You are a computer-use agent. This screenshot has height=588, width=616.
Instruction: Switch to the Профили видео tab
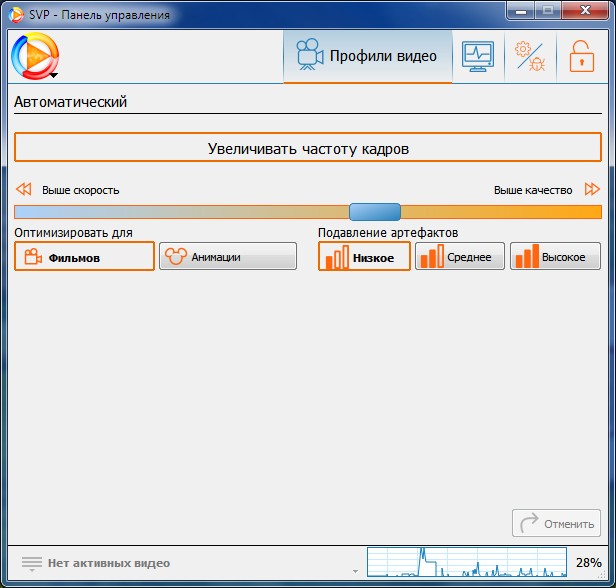(x=367, y=57)
